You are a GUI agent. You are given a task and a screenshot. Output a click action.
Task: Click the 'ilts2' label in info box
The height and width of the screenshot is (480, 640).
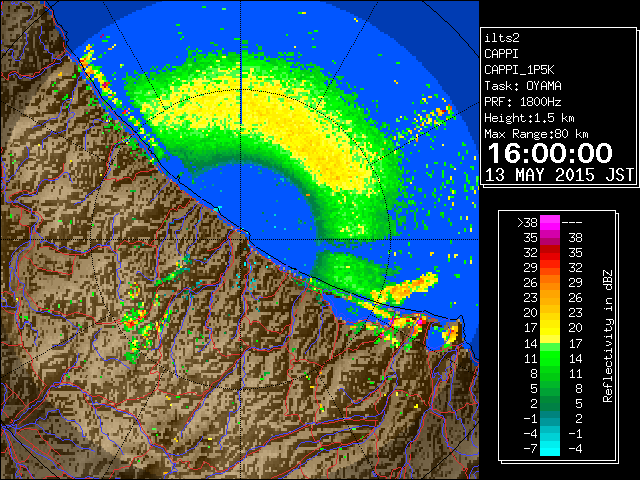click(502, 38)
